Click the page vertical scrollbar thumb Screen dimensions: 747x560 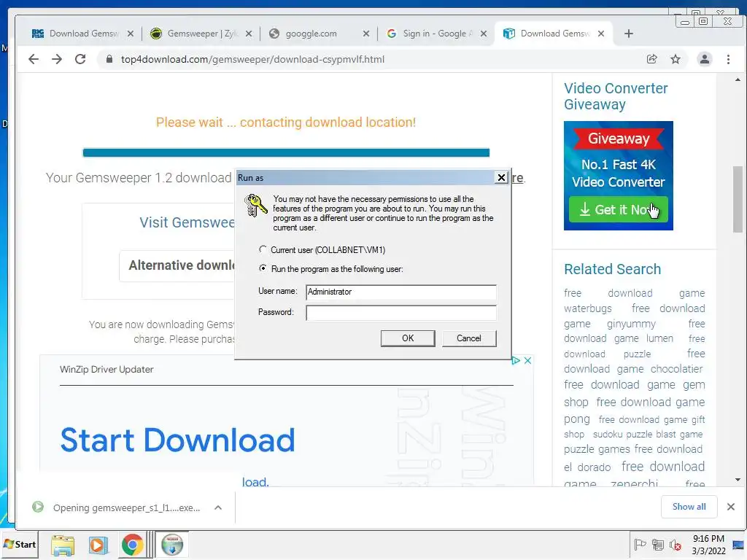pyautogui.click(x=738, y=199)
